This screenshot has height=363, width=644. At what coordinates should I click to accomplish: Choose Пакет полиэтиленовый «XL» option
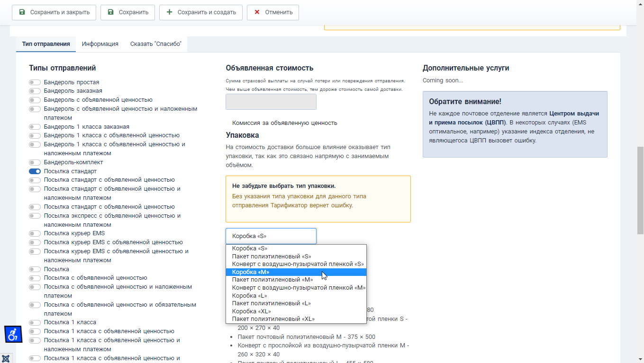click(x=296, y=319)
